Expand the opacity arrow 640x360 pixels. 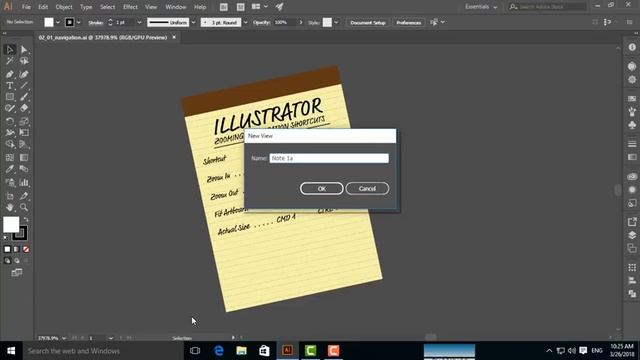(x=301, y=22)
